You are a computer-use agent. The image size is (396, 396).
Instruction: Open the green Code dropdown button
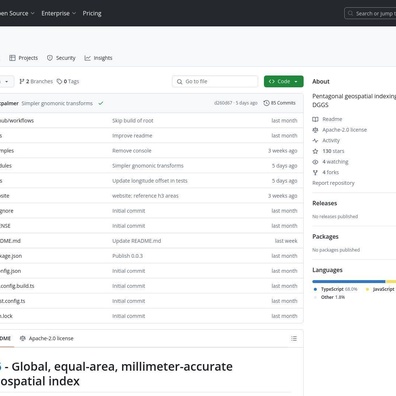(284, 81)
